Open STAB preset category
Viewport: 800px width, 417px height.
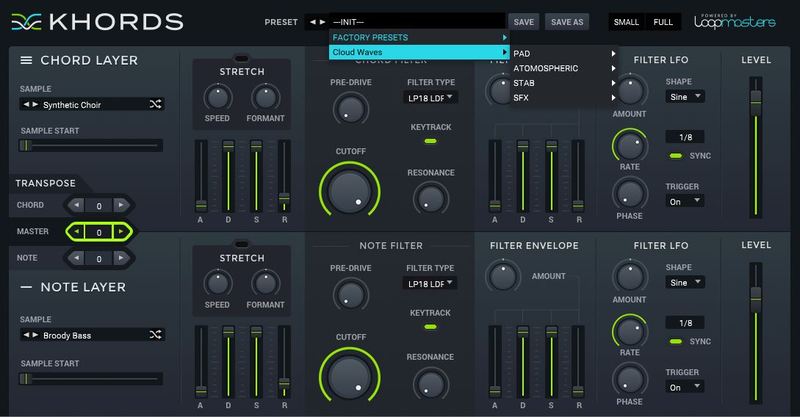[x=564, y=83]
